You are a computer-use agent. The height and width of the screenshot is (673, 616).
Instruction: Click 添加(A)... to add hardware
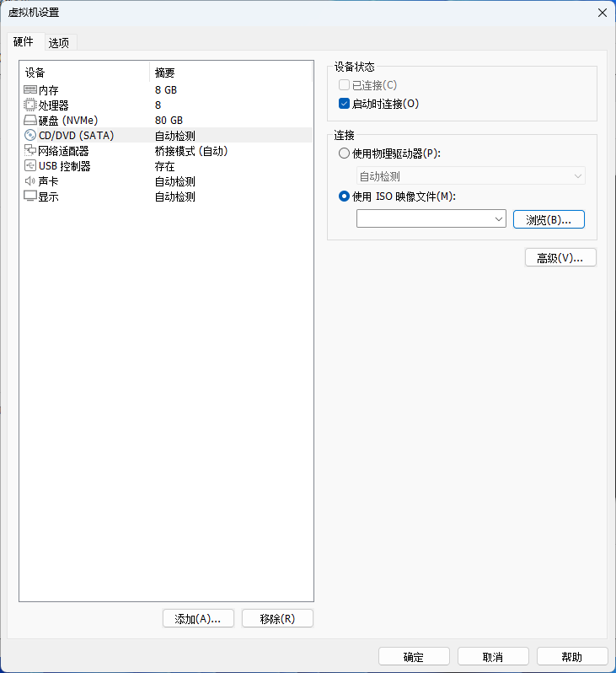click(198, 618)
